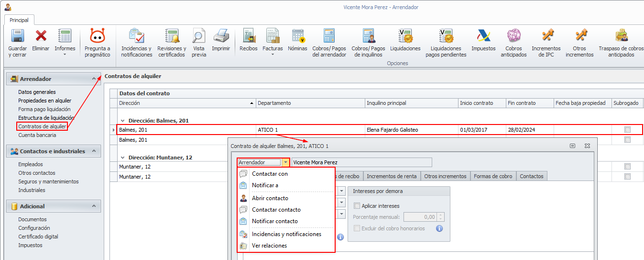Click the Imprimir printer icon
The height and width of the screenshot is (260, 644).
[221, 36]
